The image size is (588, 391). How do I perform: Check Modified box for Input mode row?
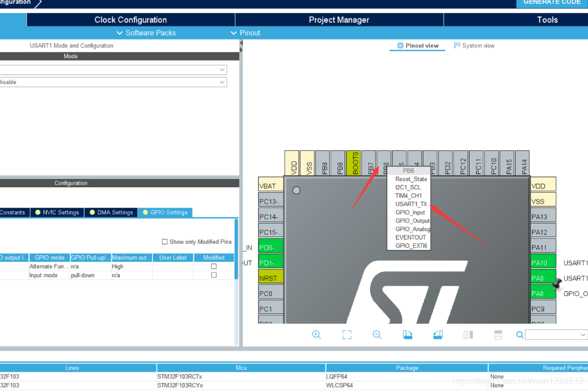(214, 275)
